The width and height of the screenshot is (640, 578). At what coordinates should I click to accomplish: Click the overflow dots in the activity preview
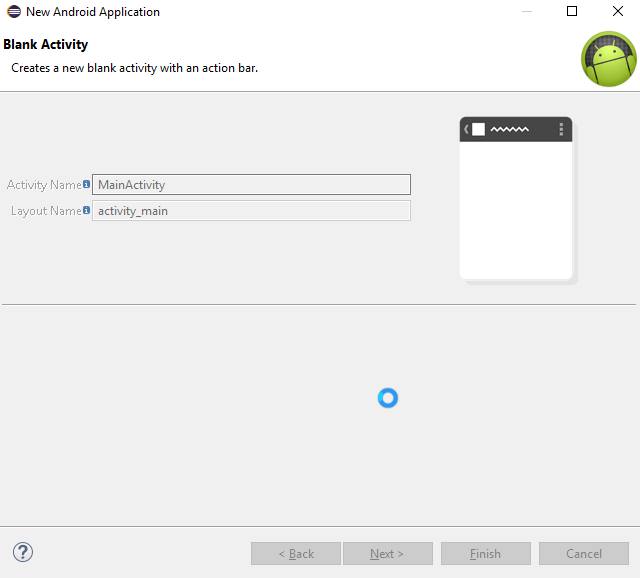coord(561,129)
